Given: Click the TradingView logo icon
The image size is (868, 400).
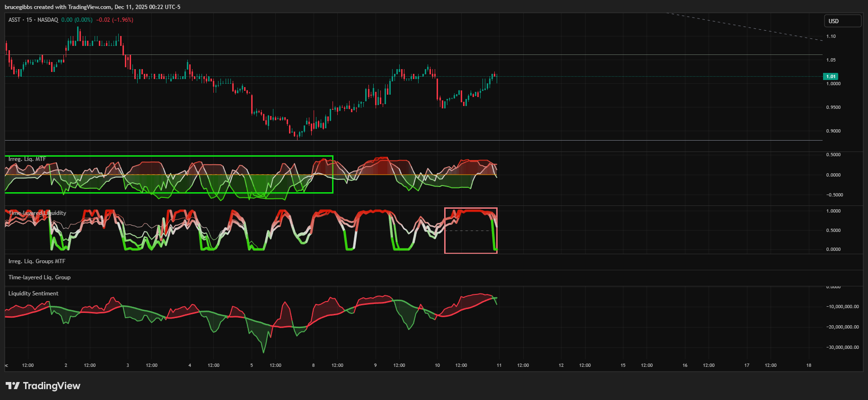Looking at the screenshot, I should click(13, 386).
